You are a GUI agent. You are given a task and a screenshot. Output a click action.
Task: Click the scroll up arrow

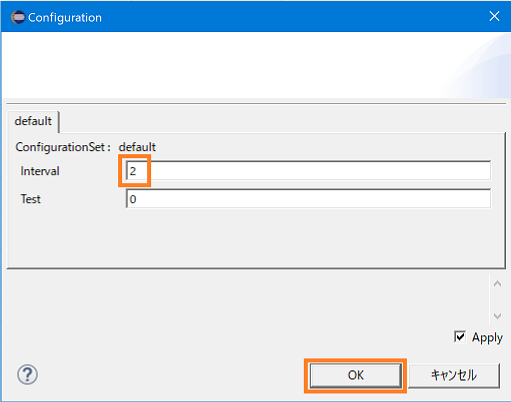497,284
